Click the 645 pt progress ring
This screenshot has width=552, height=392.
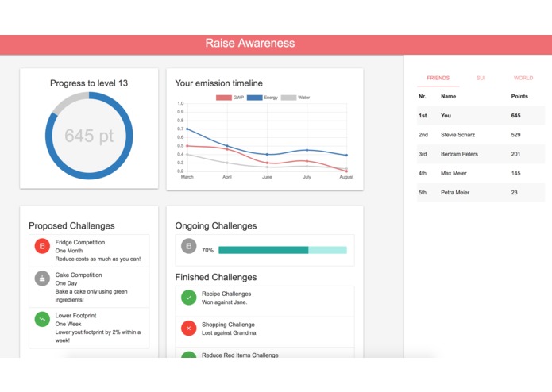coord(89,136)
